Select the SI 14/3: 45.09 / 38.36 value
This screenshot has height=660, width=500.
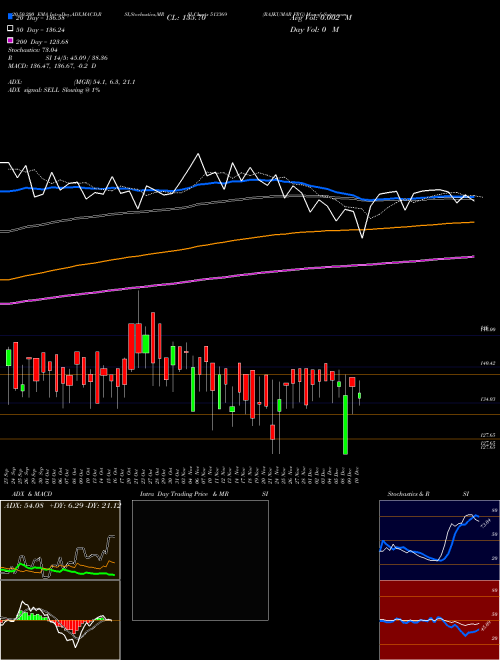pos(77,58)
